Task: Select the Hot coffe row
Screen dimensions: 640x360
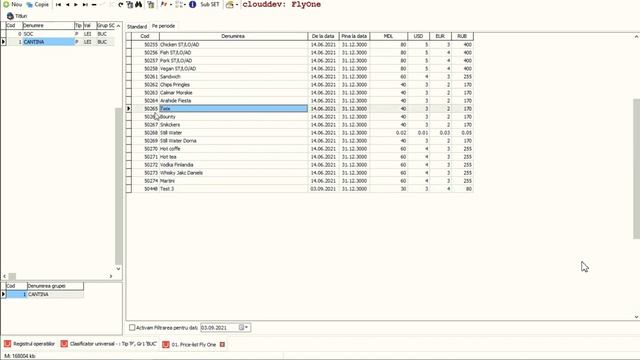Action: [300, 149]
